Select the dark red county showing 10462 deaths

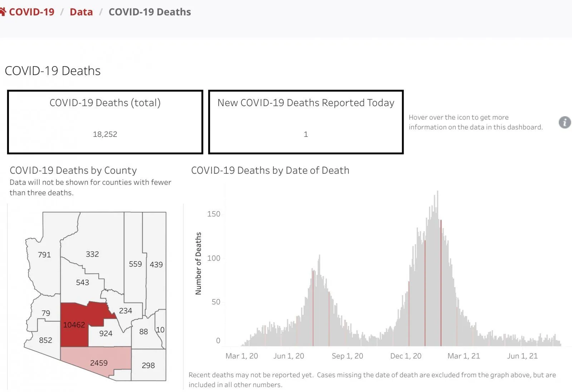(74, 324)
